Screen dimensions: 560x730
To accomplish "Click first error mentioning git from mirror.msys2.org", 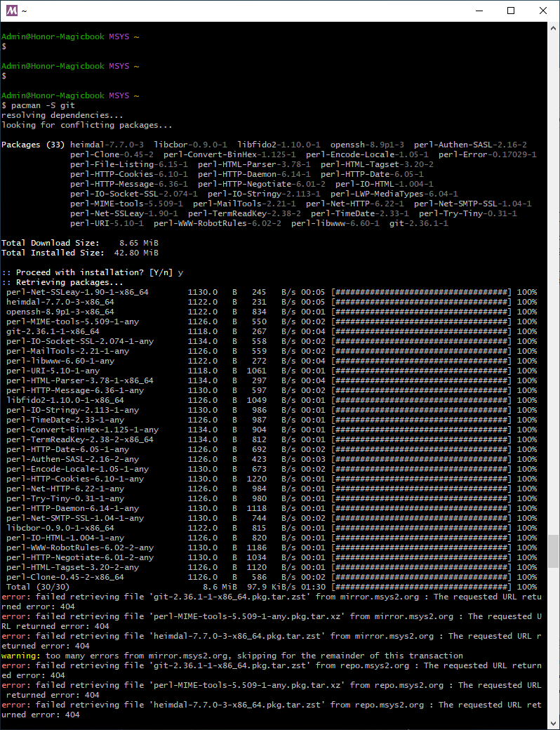I will (x=272, y=602).
